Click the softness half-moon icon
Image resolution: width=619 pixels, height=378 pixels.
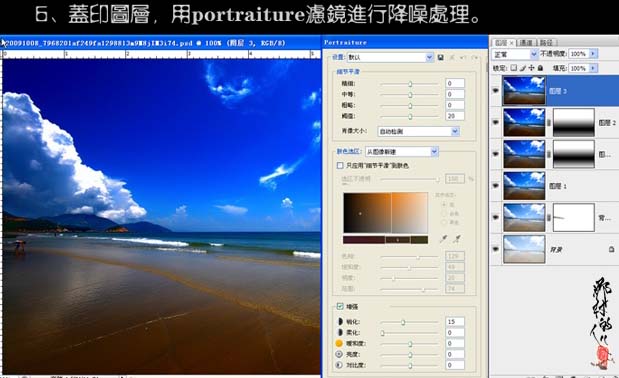click(x=340, y=333)
